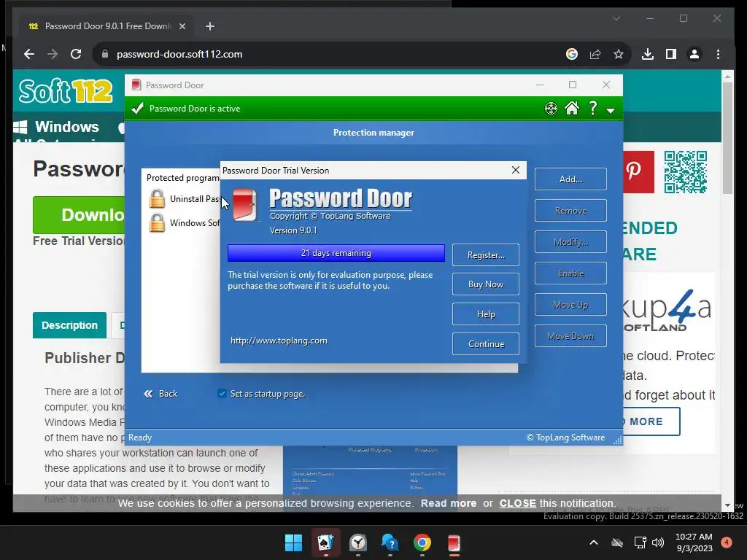This screenshot has width=747, height=560.
Task: Open Get Help icon in taskbar
Action: click(x=390, y=542)
